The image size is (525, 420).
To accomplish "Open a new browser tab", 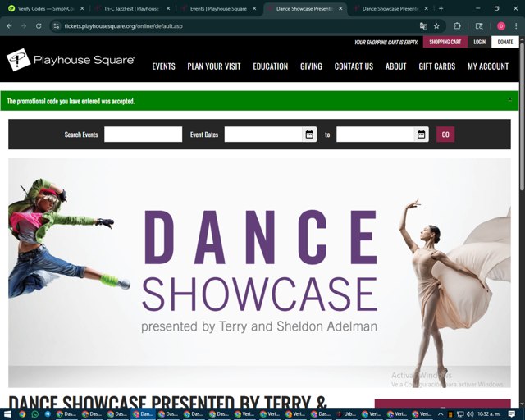I will pos(441,9).
